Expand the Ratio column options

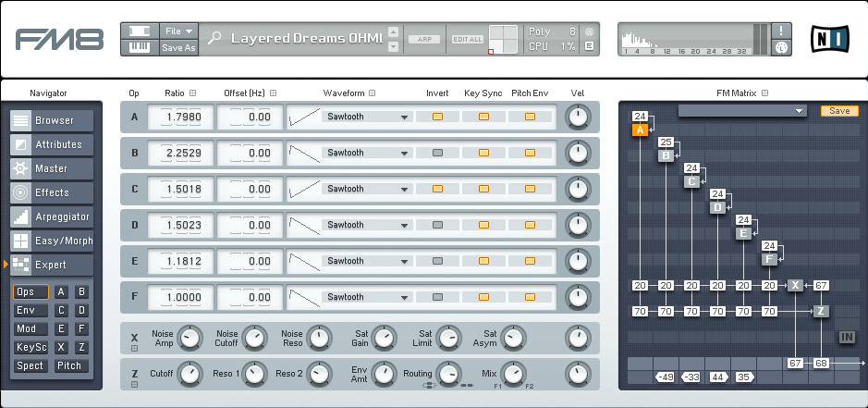coord(192,93)
